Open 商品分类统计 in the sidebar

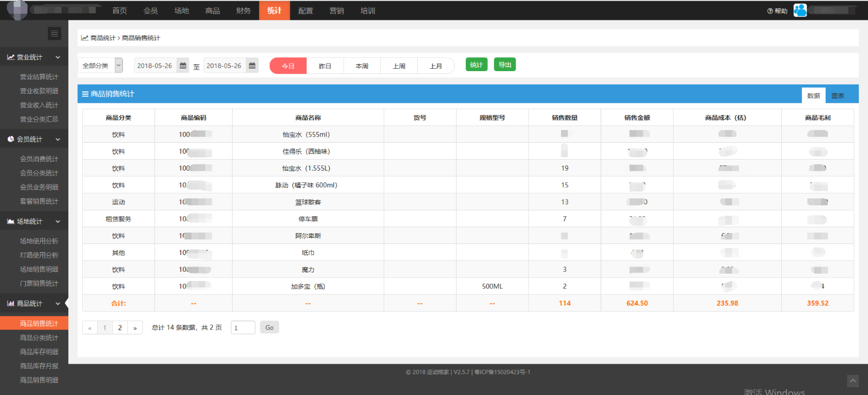point(39,338)
